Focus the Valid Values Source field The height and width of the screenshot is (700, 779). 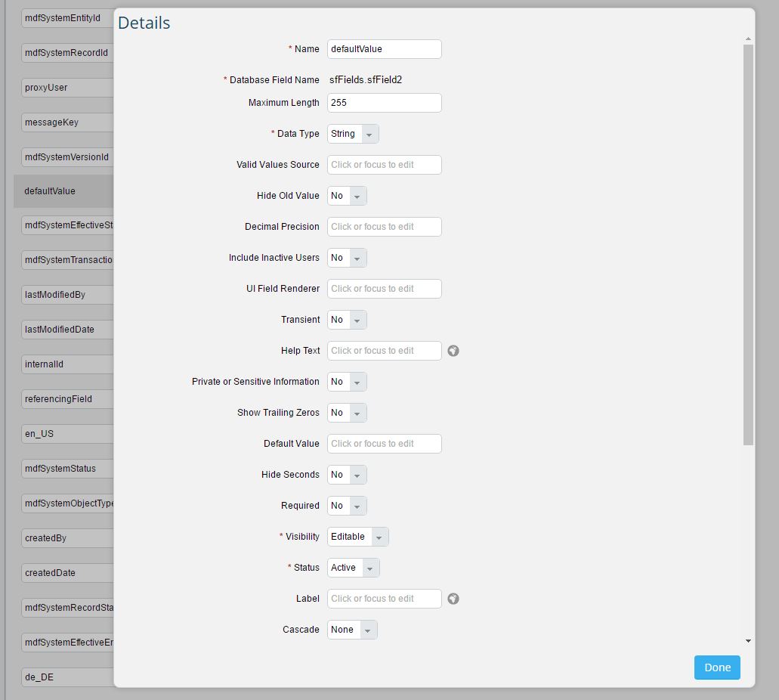pyautogui.click(x=384, y=165)
